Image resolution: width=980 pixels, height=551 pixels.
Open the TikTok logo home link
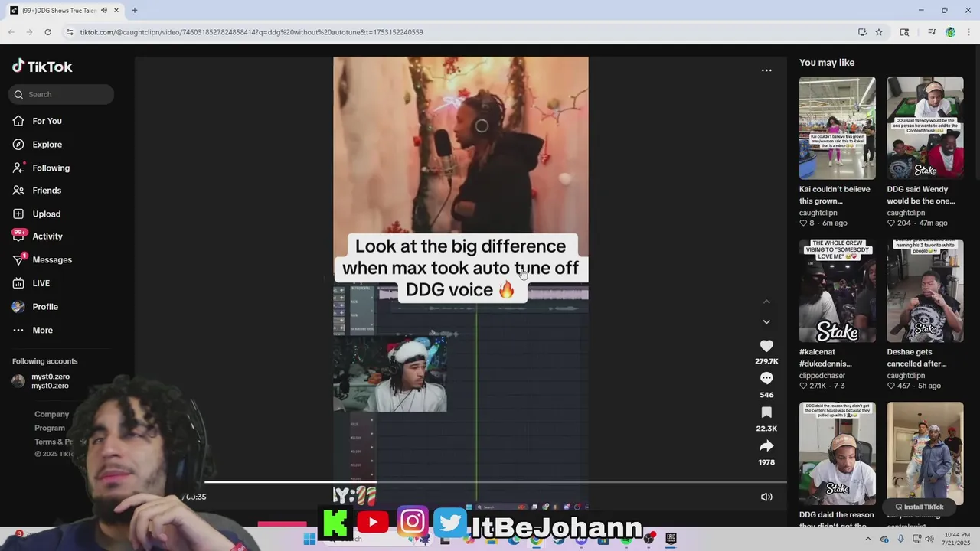coord(42,67)
